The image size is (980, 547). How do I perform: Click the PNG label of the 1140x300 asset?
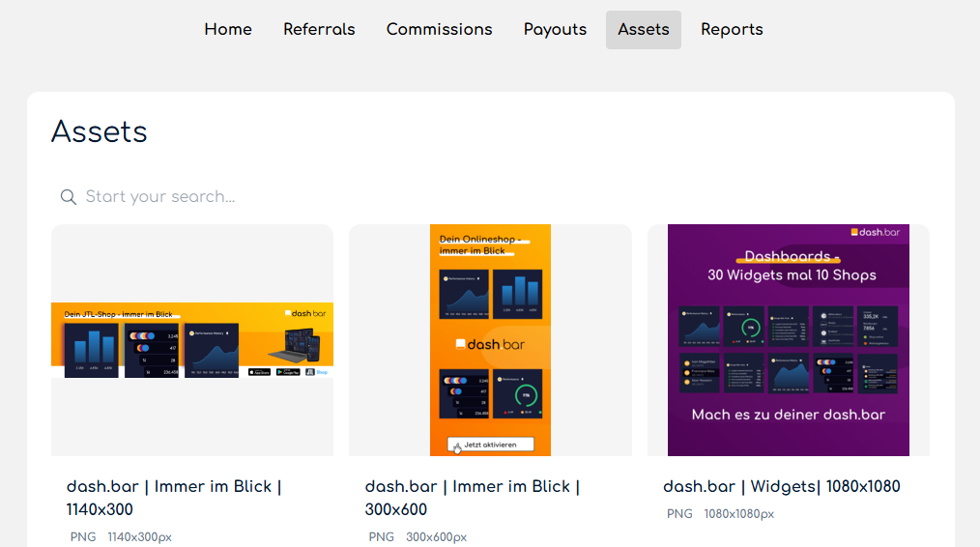[x=83, y=537]
